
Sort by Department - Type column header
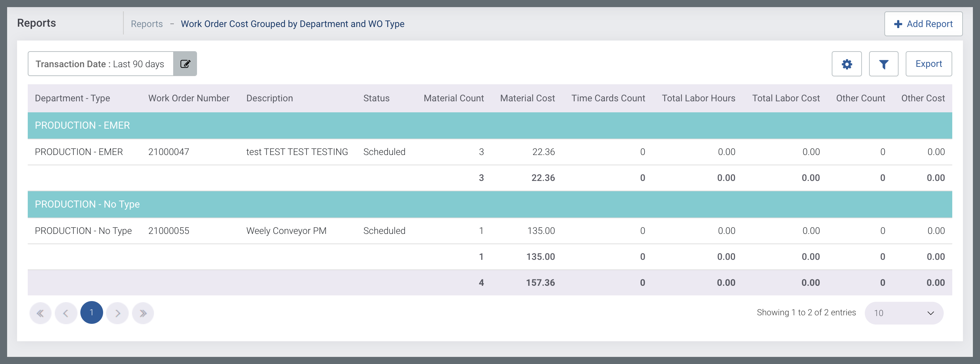pos(72,98)
